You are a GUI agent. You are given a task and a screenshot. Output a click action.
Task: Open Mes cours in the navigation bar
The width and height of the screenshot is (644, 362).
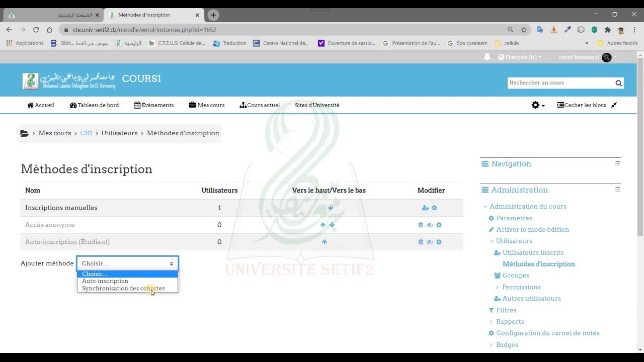[x=207, y=105]
